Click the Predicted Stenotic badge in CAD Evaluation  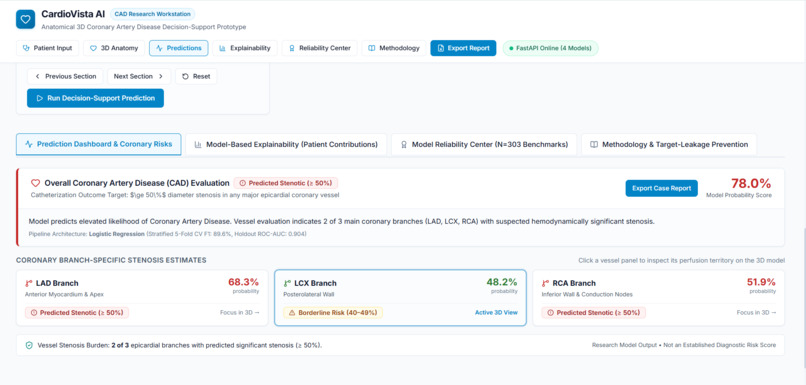point(286,183)
